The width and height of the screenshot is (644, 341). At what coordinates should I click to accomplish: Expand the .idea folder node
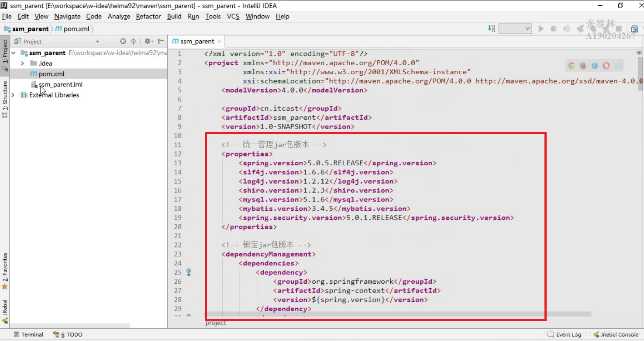pos(22,63)
